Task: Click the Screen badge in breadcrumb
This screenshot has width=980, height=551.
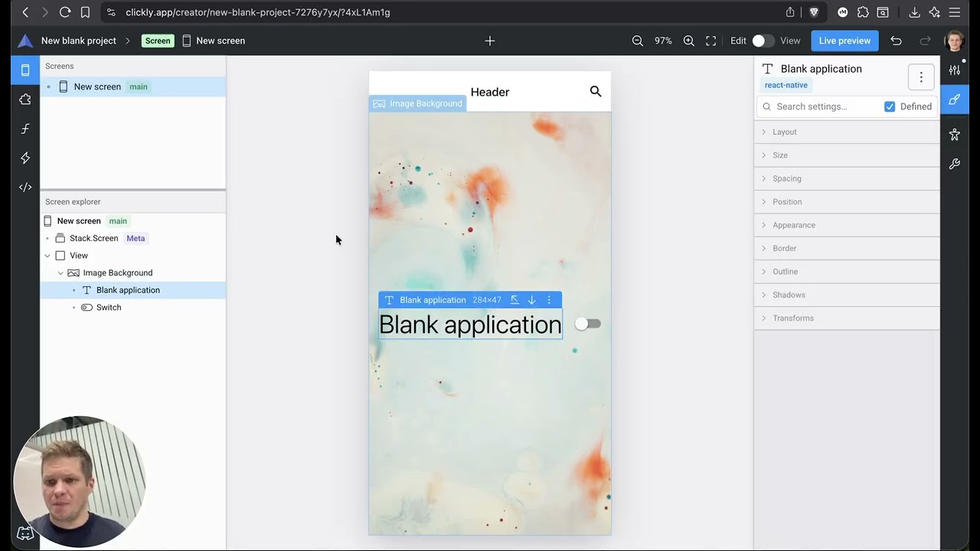Action: click(158, 41)
